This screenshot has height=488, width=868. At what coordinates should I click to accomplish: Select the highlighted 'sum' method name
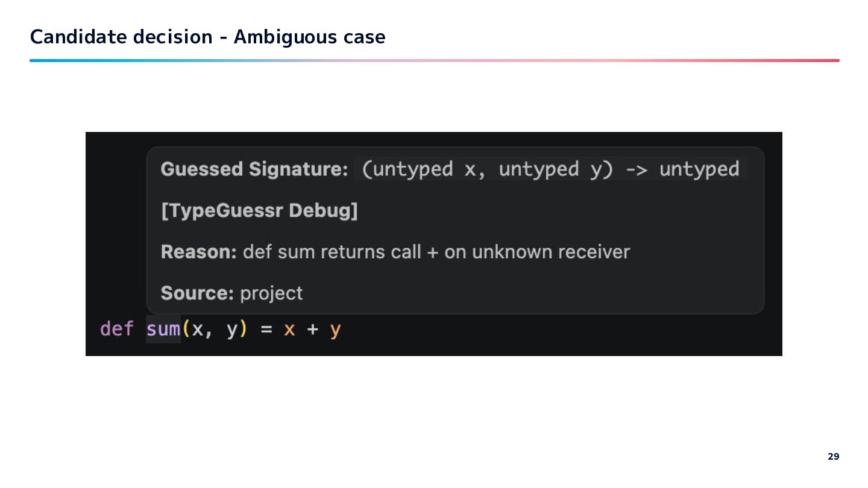(x=163, y=330)
